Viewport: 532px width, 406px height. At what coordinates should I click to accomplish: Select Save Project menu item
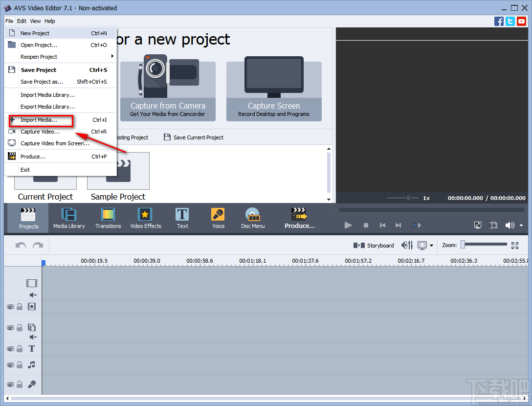point(61,70)
